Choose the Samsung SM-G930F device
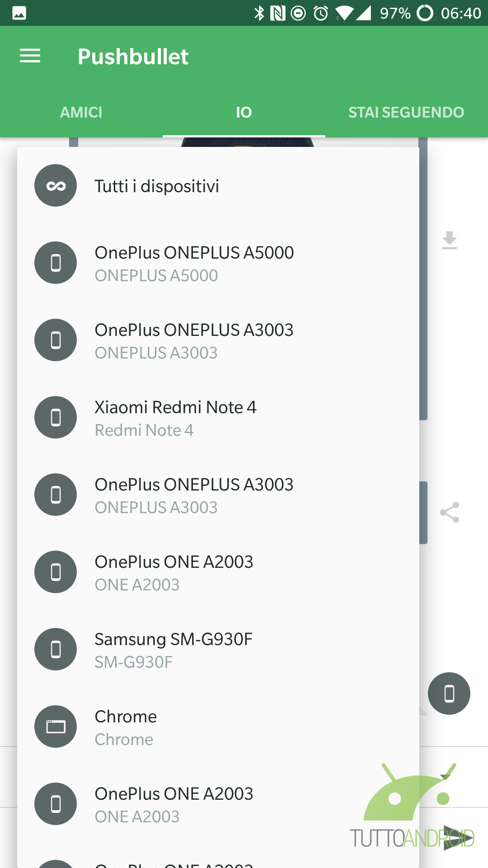Viewport: 488px width, 868px height. coord(218,649)
